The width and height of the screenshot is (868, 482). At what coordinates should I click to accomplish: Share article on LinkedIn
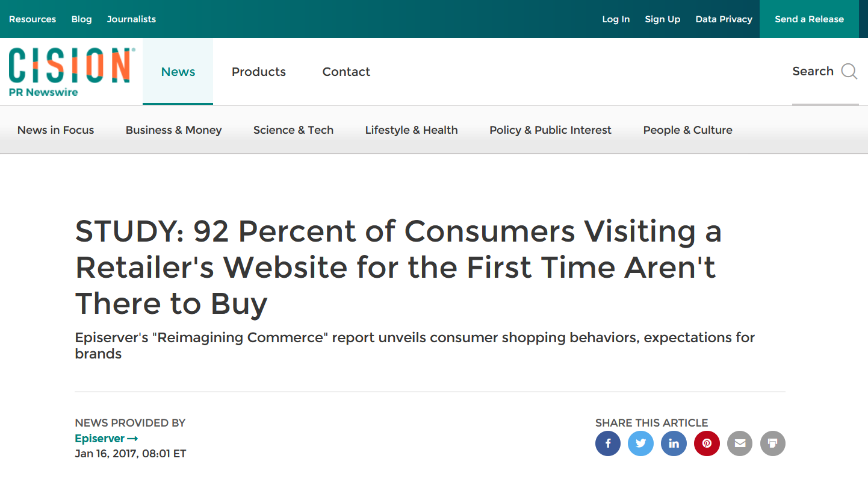(674, 443)
